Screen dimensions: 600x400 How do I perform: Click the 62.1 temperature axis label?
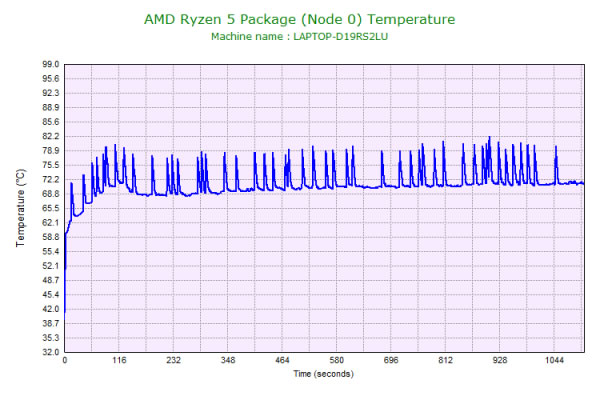click(51, 223)
